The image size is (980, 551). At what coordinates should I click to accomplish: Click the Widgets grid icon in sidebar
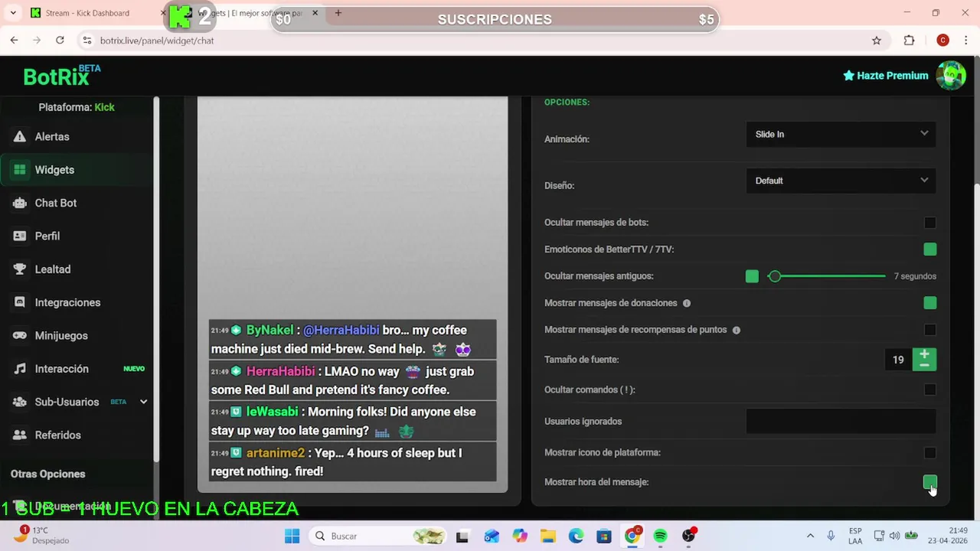point(20,170)
